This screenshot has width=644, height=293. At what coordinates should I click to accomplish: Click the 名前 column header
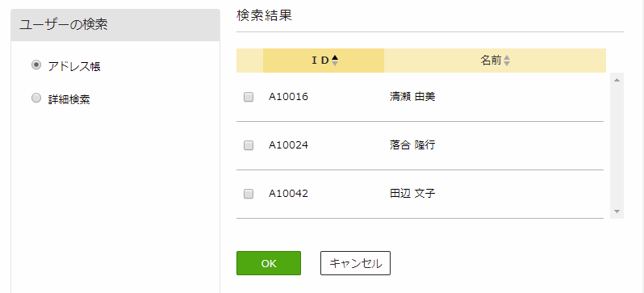point(495,61)
